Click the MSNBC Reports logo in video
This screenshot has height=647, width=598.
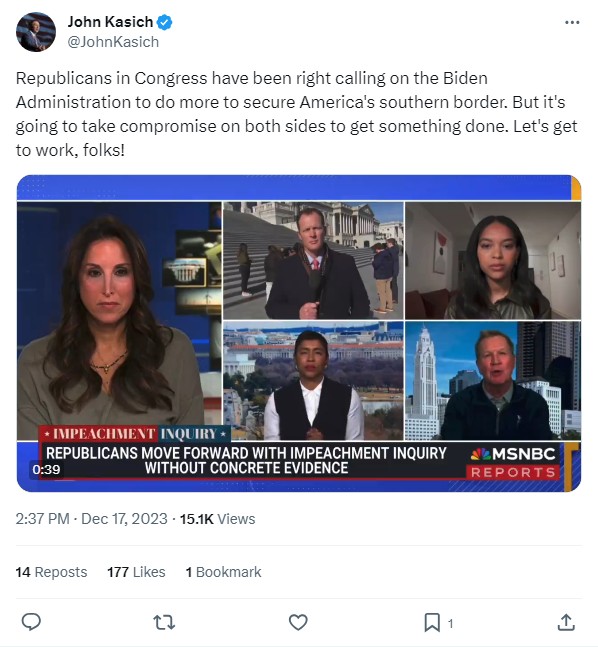click(x=513, y=462)
